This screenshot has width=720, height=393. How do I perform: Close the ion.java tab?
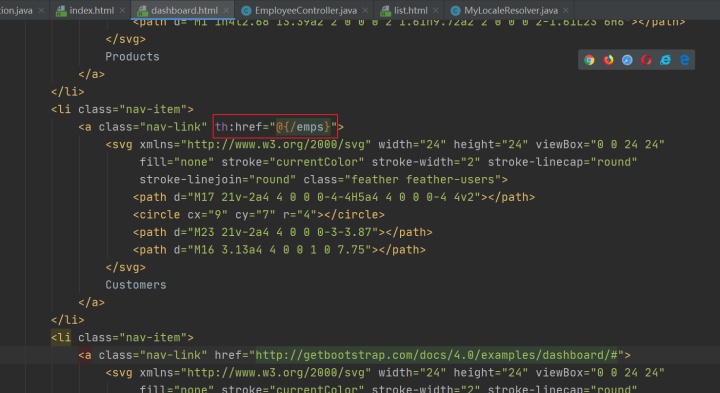click(x=41, y=10)
